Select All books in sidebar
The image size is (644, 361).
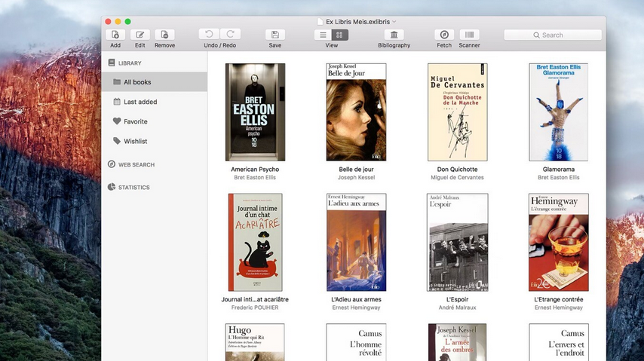pos(155,82)
